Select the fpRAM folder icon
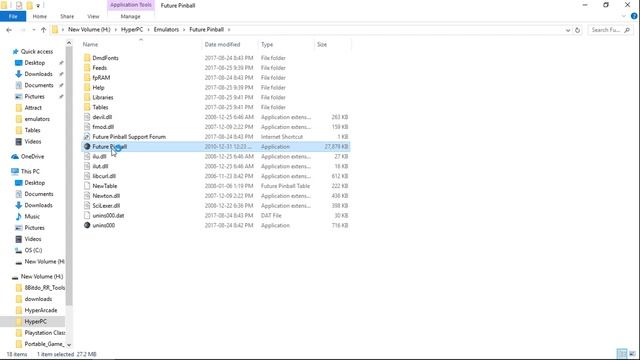The image size is (640, 360). [x=87, y=78]
